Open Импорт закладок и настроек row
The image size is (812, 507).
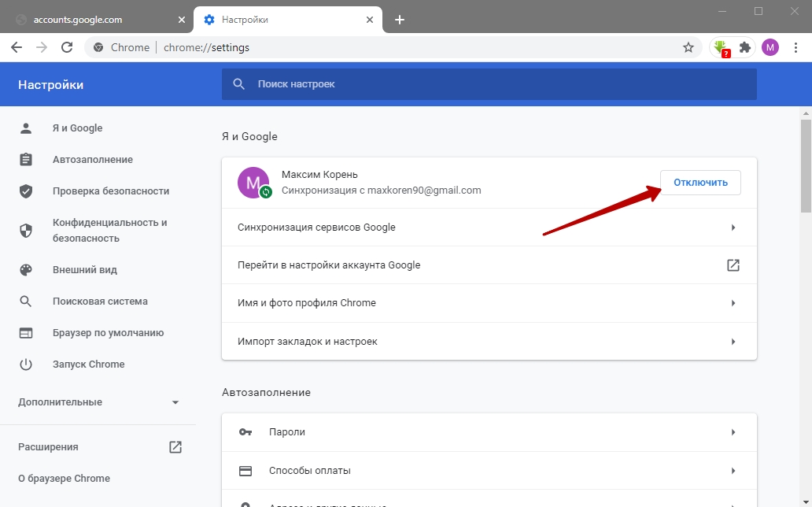[x=489, y=342]
